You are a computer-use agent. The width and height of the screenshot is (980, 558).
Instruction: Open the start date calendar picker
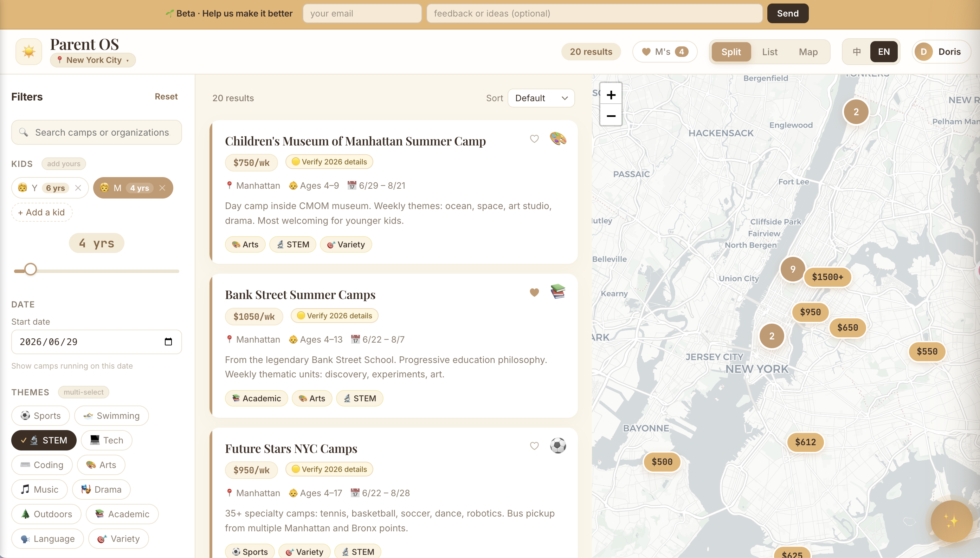coord(168,342)
